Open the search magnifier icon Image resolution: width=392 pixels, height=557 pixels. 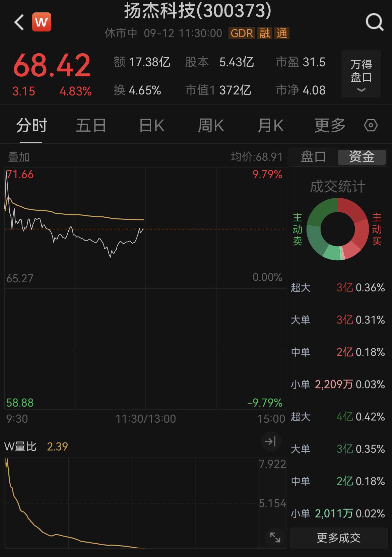(x=374, y=22)
